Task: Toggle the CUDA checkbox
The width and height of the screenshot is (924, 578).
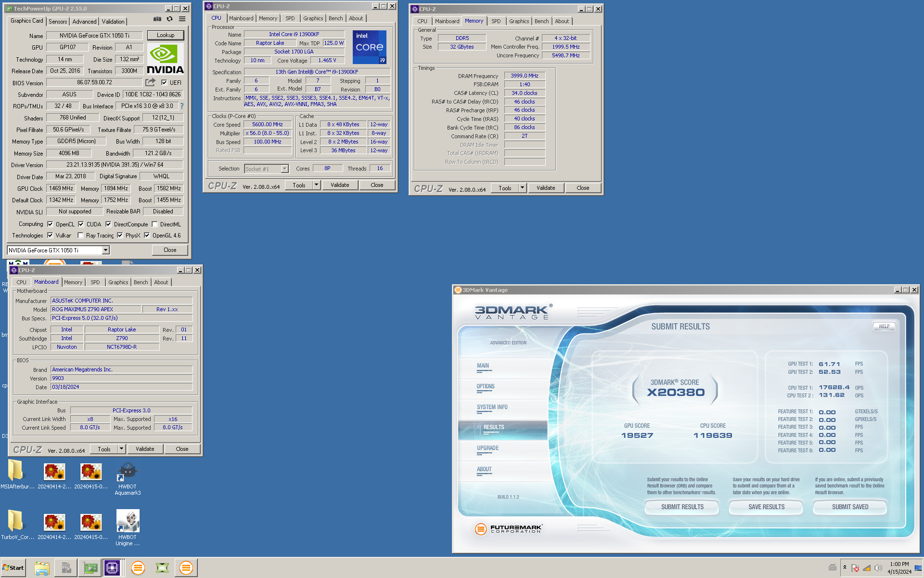Action: tap(81, 224)
